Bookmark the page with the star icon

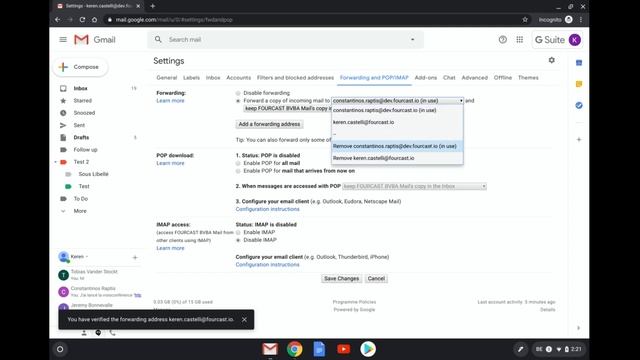[x=525, y=20]
